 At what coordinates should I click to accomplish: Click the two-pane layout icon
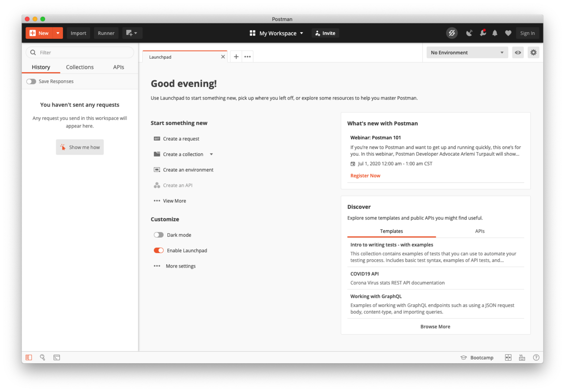click(508, 358)
